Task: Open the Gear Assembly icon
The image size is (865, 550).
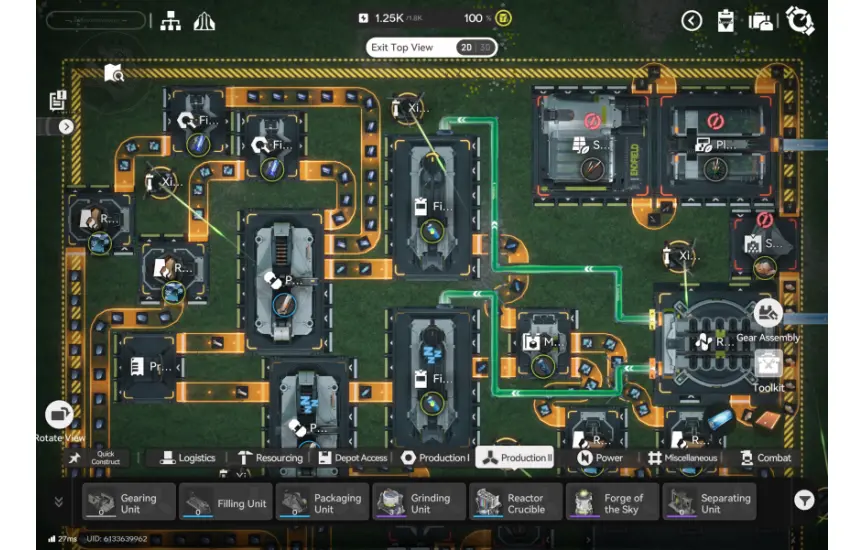Action: pos(767,312)
